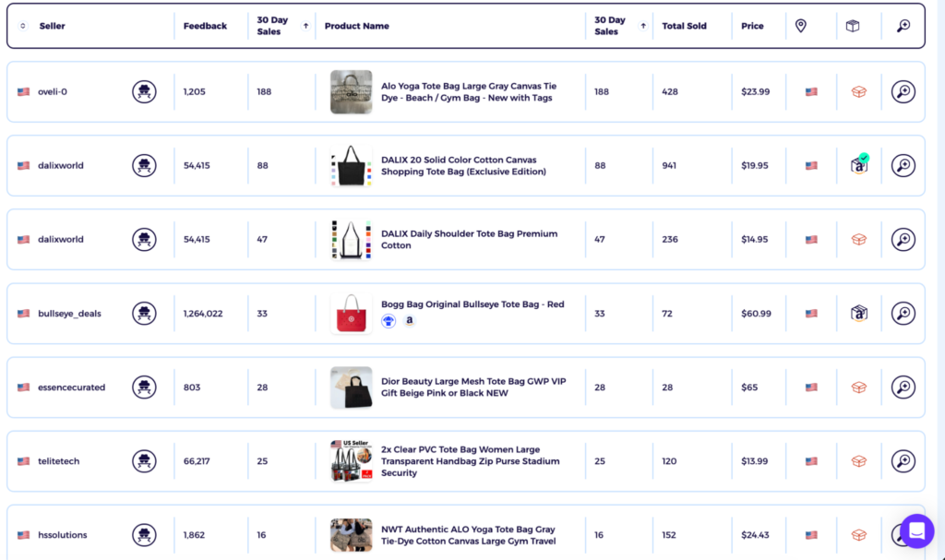Click price $60.99

click(x=756, y=314)
